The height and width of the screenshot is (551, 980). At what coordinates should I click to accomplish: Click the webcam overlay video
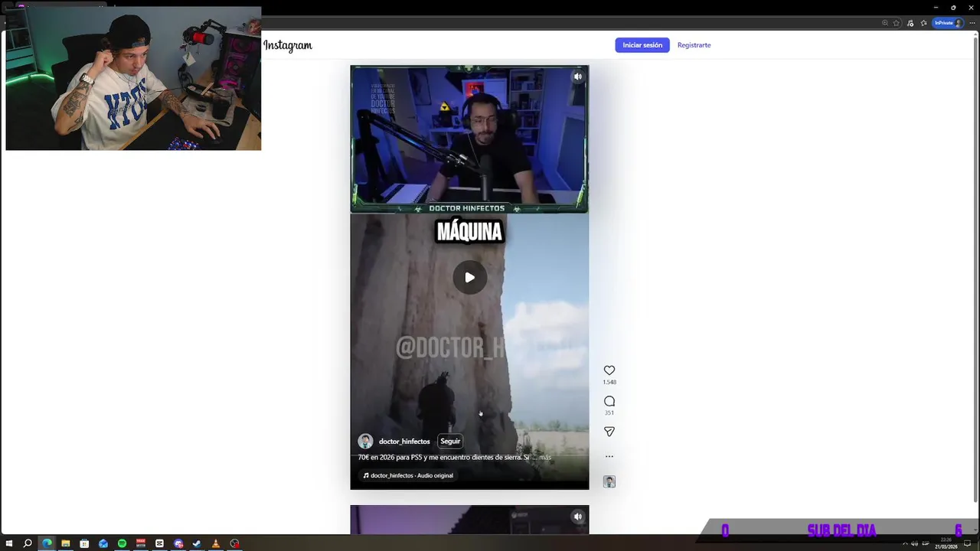point(133,78)
